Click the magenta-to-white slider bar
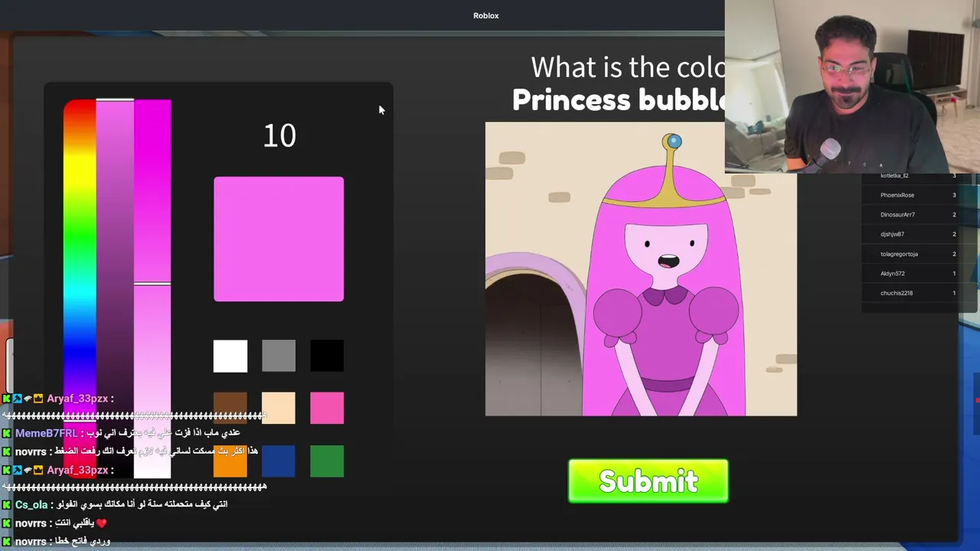This screenshot has height=551, width=980. (x=152, y=289)
